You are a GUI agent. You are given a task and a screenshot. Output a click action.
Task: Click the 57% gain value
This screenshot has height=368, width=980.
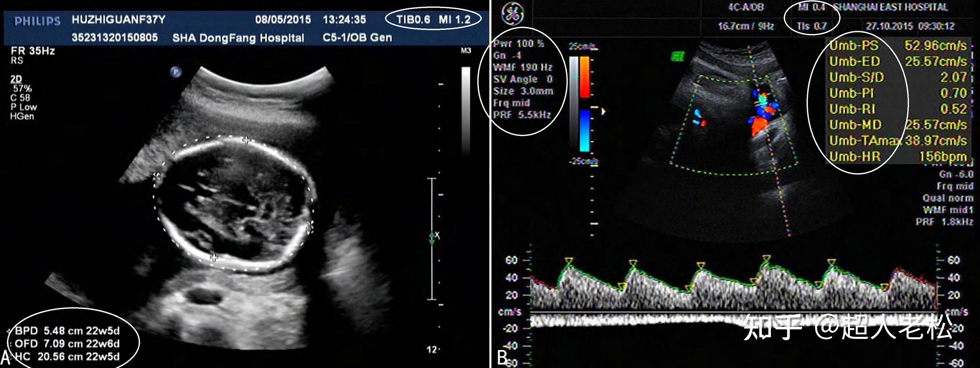[x=22, y=88]
